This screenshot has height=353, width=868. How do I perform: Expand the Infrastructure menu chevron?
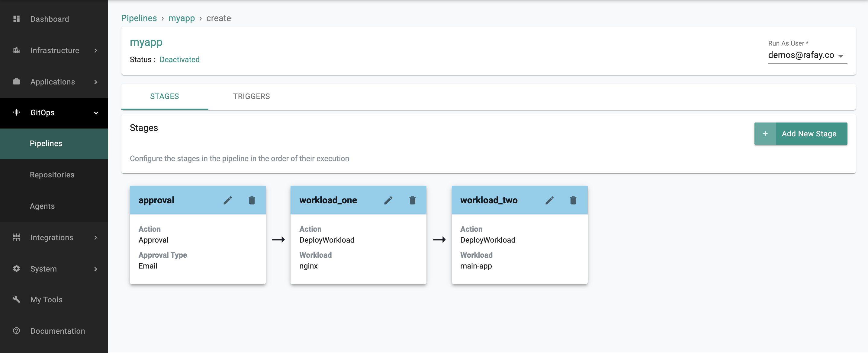[x=96, y=50]
